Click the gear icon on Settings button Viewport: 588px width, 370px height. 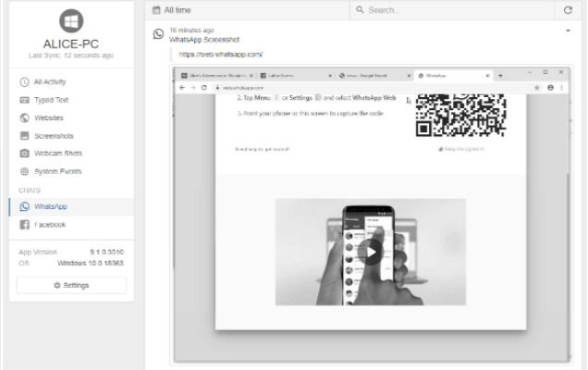(x=57, y=286)
